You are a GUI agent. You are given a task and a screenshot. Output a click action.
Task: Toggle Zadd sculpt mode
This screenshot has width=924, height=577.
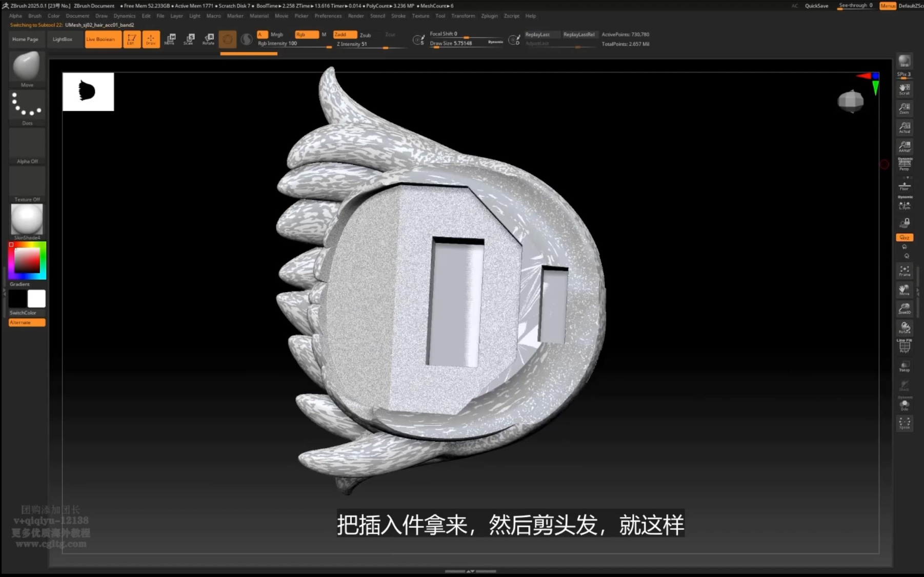[344, 35]
